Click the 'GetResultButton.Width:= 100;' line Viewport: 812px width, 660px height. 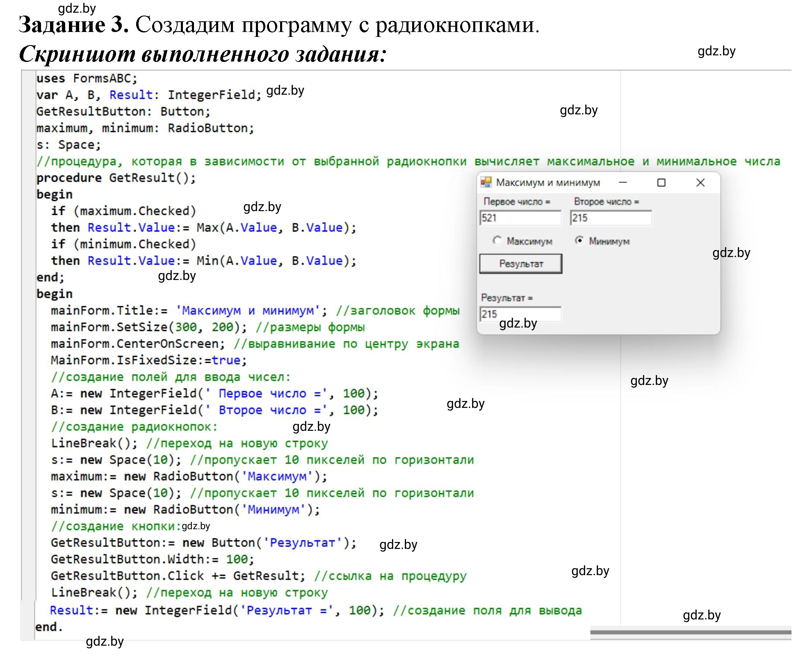tap(153, 560)
